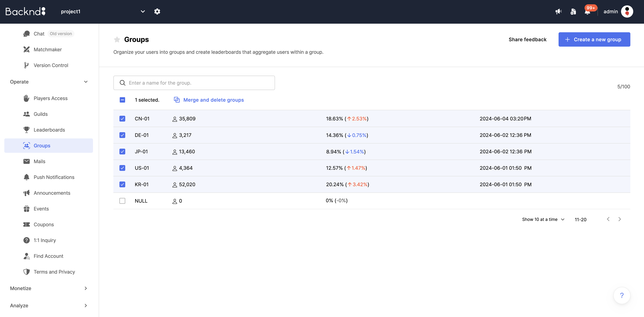Screen dimensions: 644x317
Task: Click the Players Access sidebar icon
Action: (x=26, y=98)
